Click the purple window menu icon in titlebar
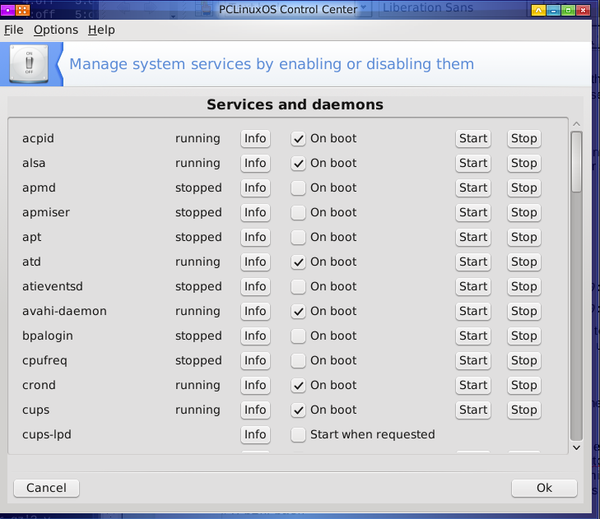 [8, 10]
